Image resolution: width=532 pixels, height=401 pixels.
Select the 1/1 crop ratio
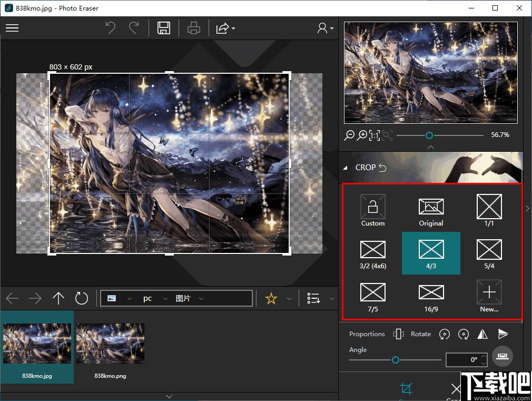pyautogui.click(x=489, y=210)
